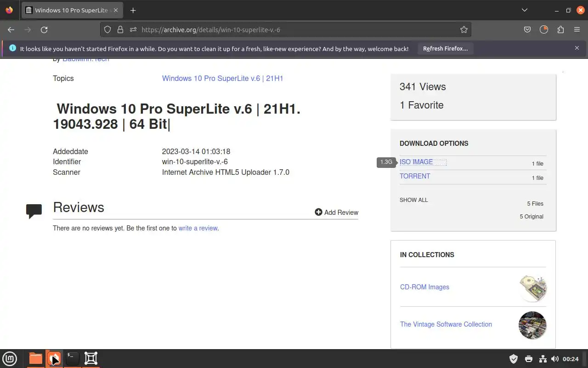Click the write a review link
The height and width of the screenshot is (368, 588).
coord(198,228)
